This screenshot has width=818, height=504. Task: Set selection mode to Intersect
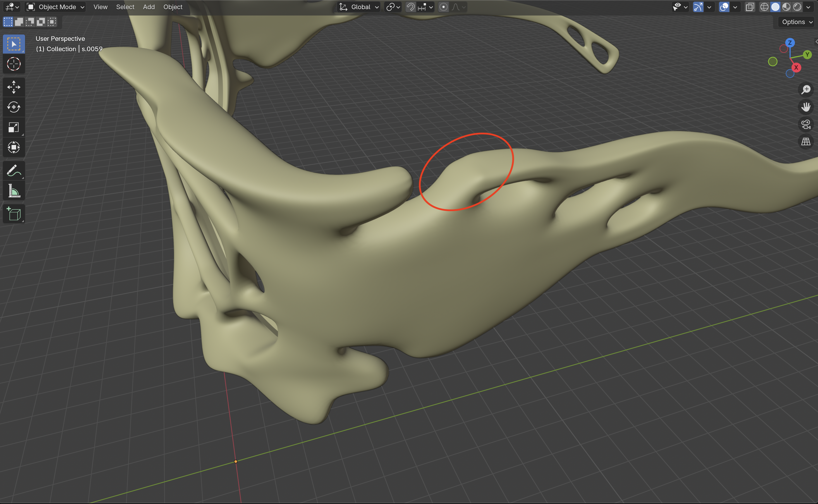(52, 22)
